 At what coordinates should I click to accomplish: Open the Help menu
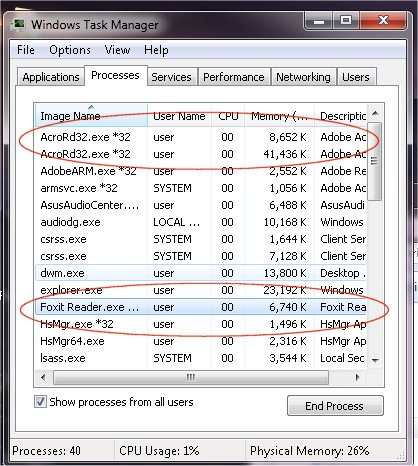pyautogui.click(x=156, y=50)
